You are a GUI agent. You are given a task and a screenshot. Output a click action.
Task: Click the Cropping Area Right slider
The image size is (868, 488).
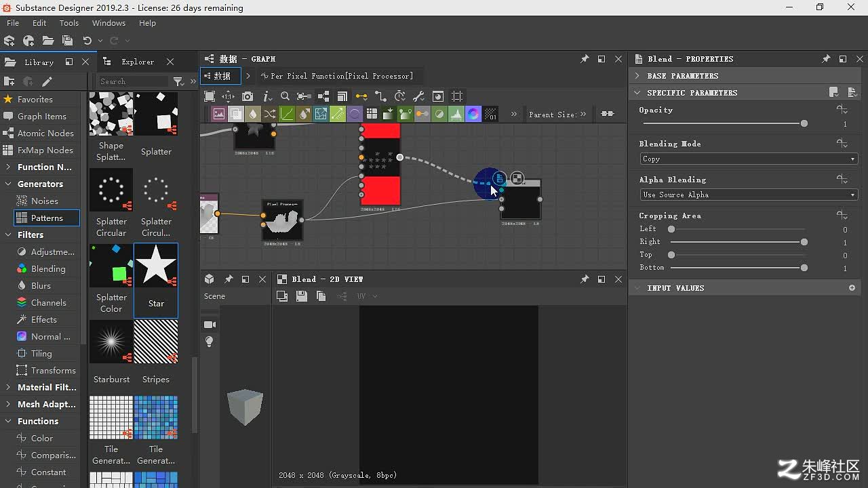point(738,242)
